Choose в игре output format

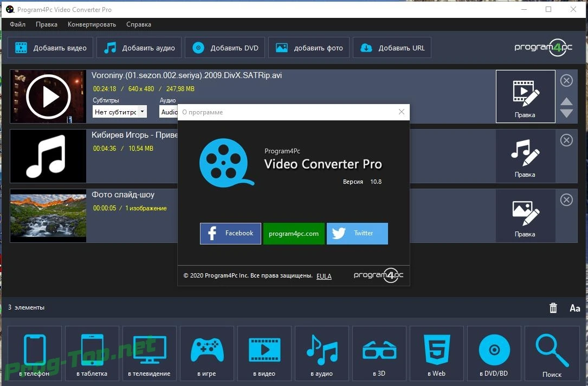pos(206,353)
